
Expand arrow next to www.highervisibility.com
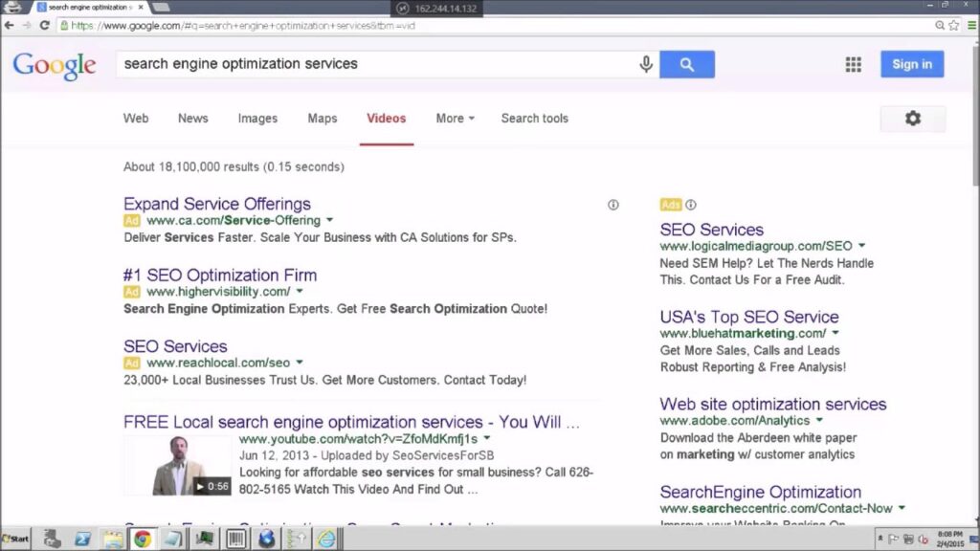[300, 292]
